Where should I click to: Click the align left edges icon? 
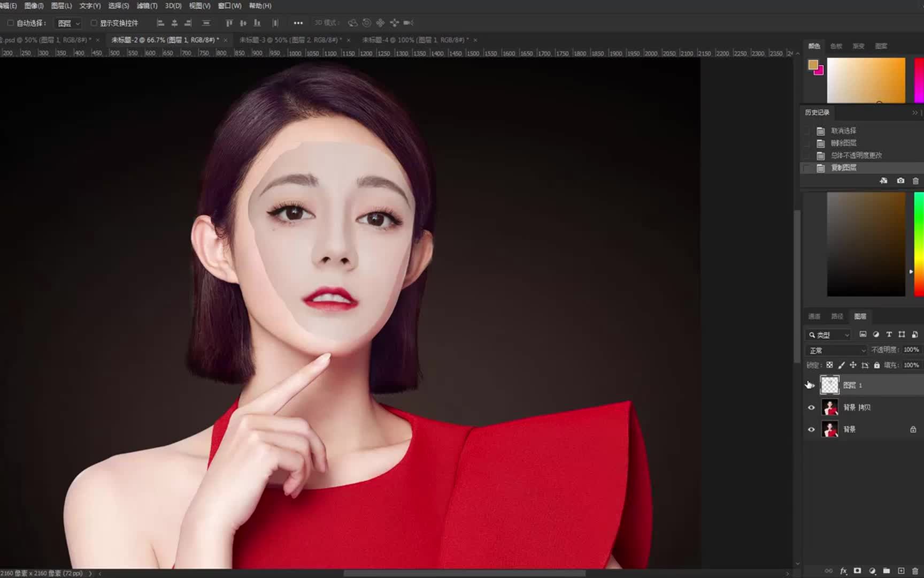pos(160,23)
